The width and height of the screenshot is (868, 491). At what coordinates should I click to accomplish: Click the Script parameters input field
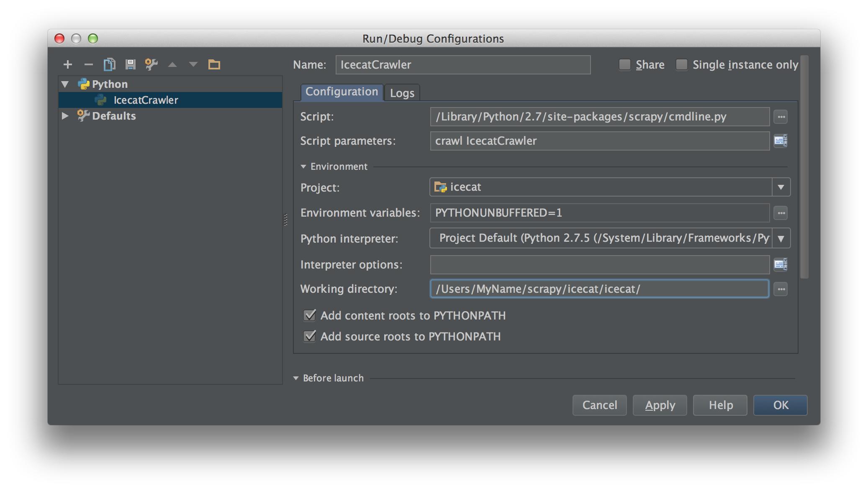pyautogui.click(x=598, y=140)
